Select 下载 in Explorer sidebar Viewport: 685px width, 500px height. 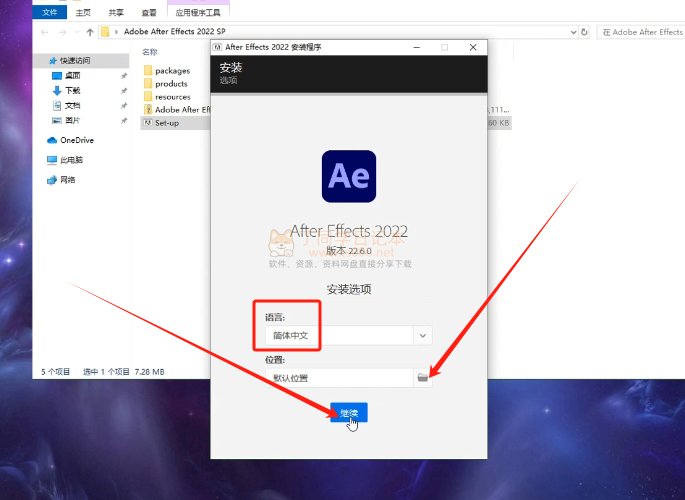click(73, 90)
